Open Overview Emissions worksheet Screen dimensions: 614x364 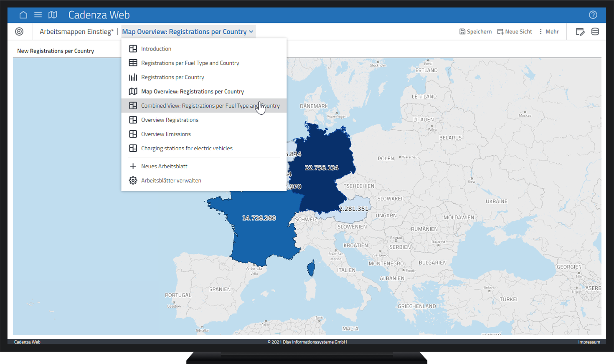(165, 134)
